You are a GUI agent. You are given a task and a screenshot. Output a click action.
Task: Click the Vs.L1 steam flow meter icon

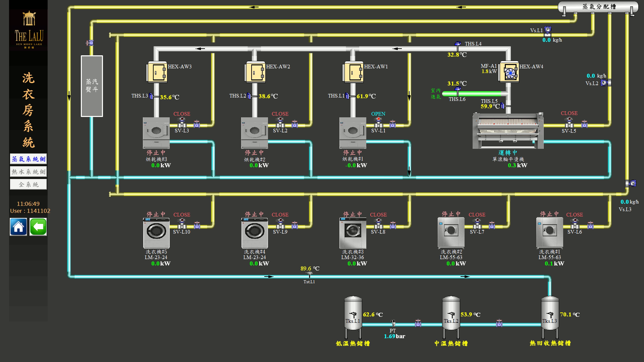547,31
